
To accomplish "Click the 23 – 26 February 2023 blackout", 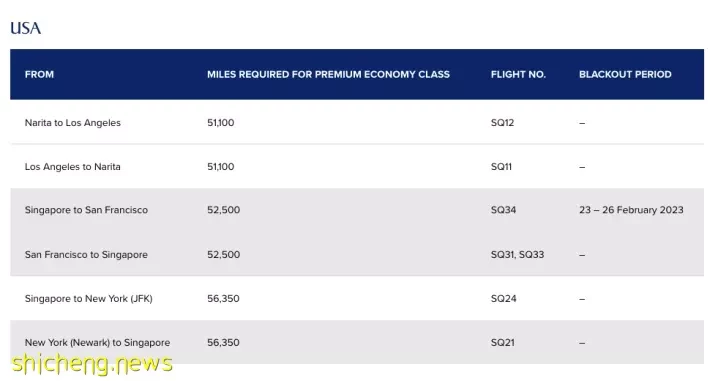I will [x=631, y=210].
